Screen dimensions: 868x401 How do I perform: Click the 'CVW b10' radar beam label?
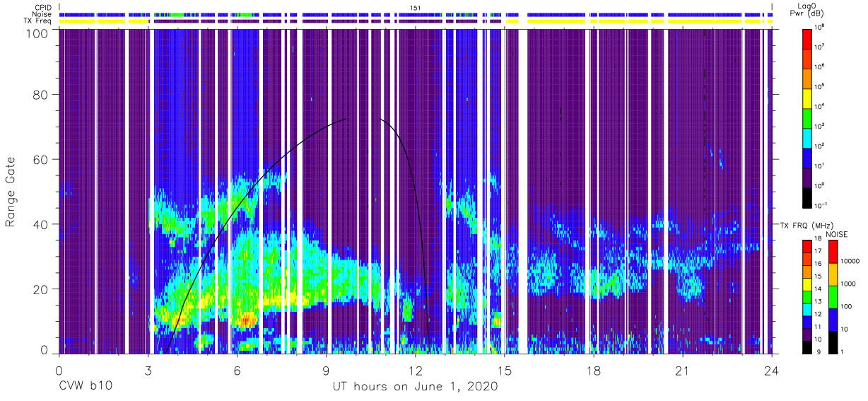[x=86, y=386]
